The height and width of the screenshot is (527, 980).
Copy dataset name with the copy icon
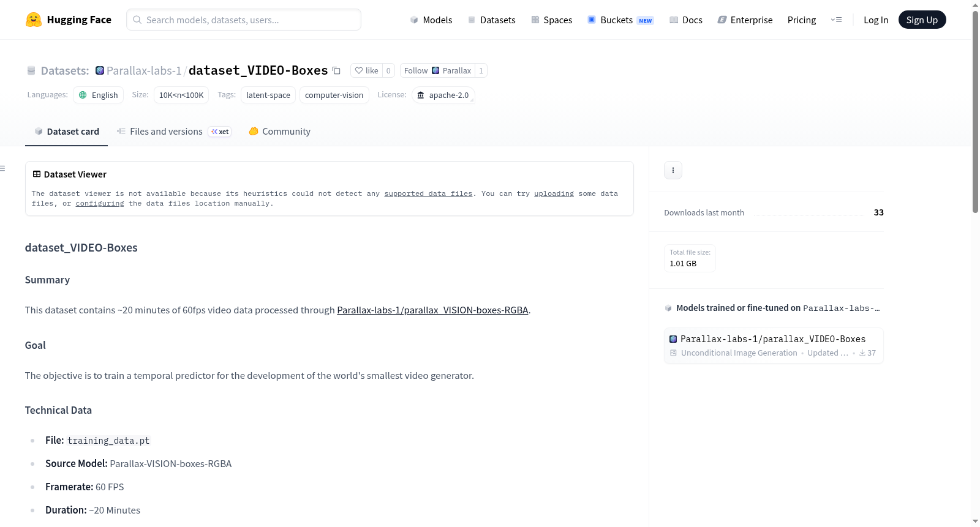coord(336,70)
